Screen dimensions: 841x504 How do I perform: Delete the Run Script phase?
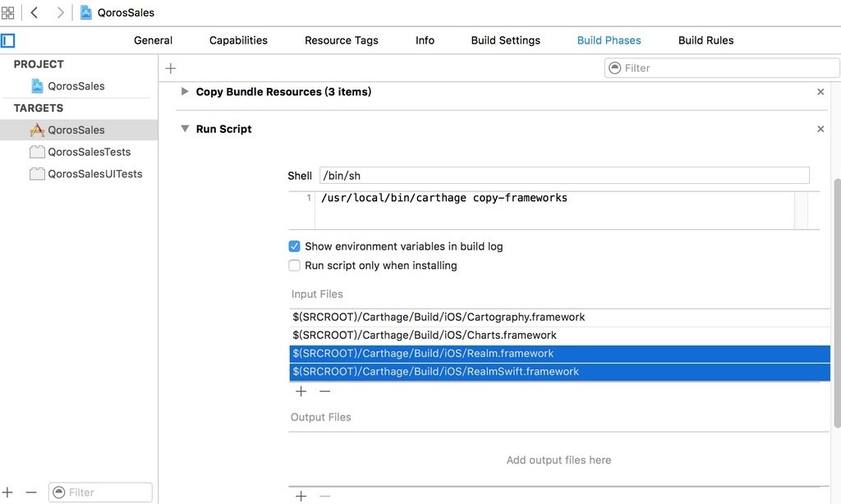point(820,129)
